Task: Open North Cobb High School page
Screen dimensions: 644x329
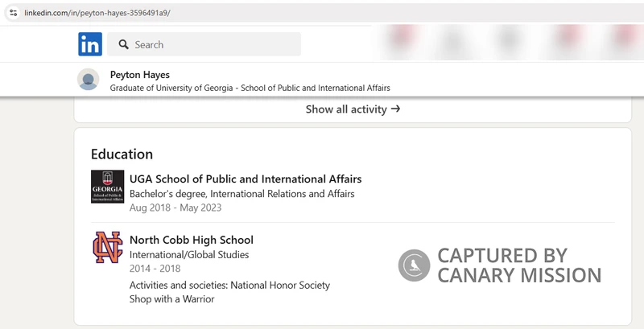Action: pos(192,240)
